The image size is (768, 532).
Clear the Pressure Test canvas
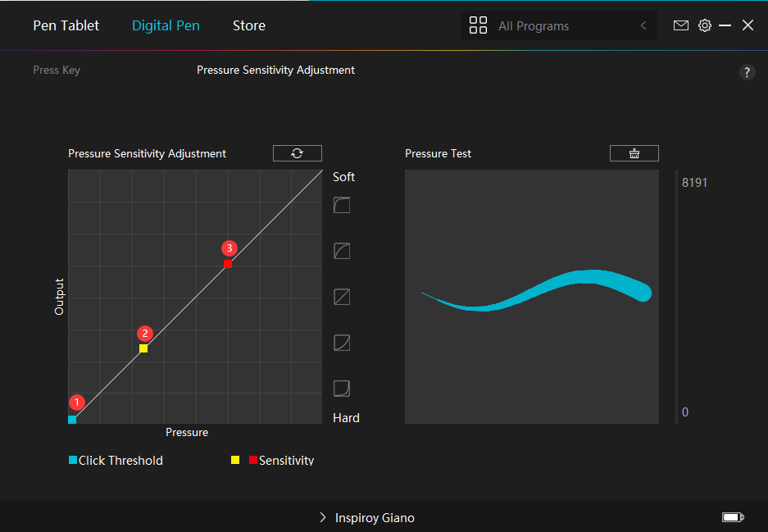tap(634, 153)
